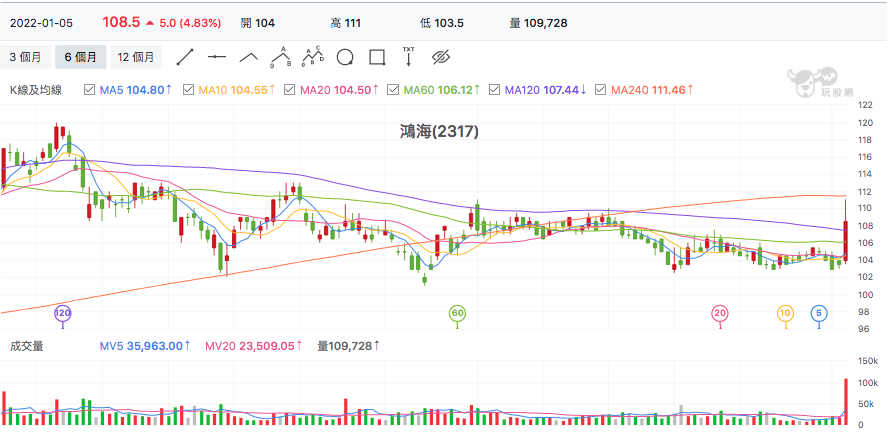Switch to the 3 個月 time range
This screenshot has width=889, height=432.
coord(26,57)
